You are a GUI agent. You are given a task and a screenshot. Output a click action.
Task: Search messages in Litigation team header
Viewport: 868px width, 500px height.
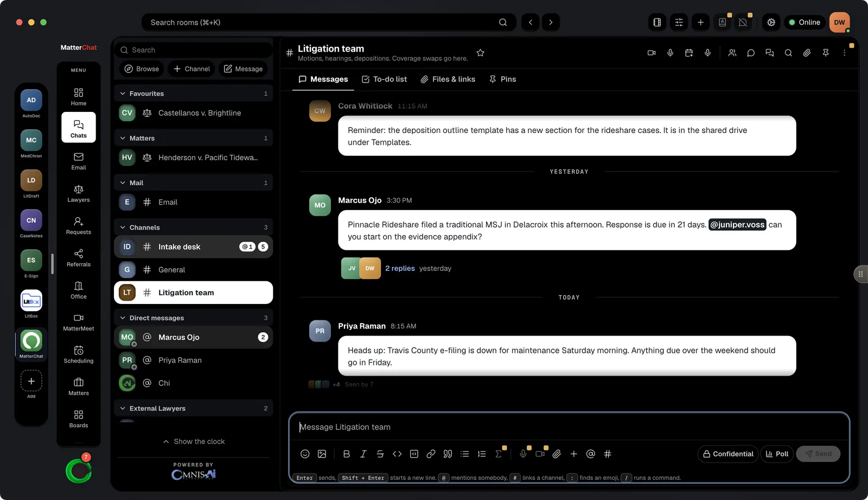(788, 53)
